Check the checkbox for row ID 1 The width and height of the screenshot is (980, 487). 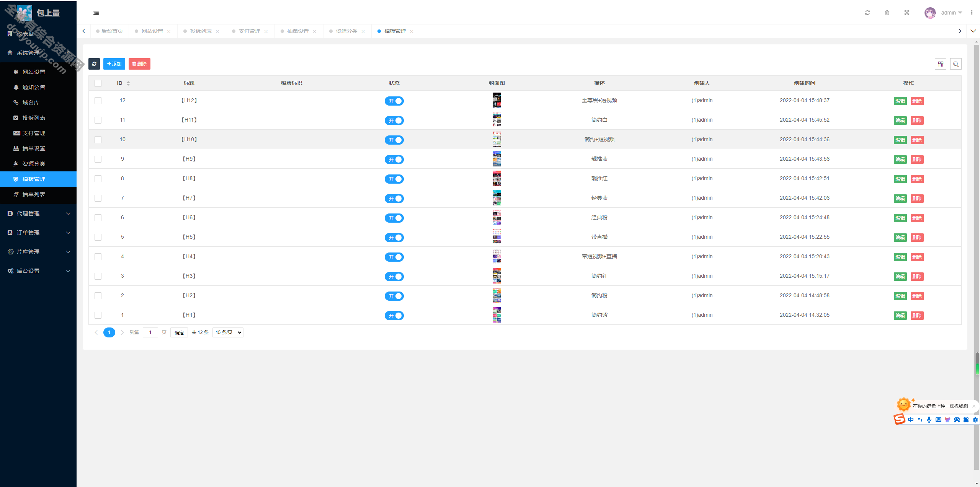[98, 315]
